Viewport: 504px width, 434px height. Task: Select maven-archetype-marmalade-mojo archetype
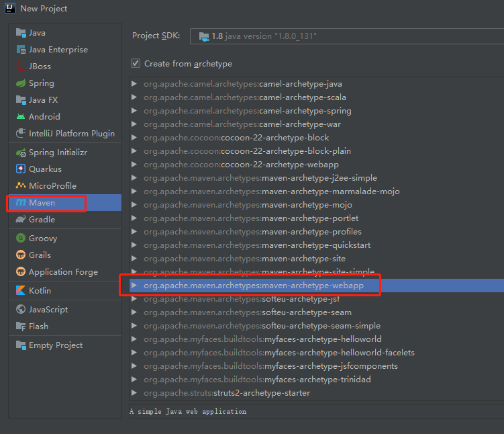317,191
